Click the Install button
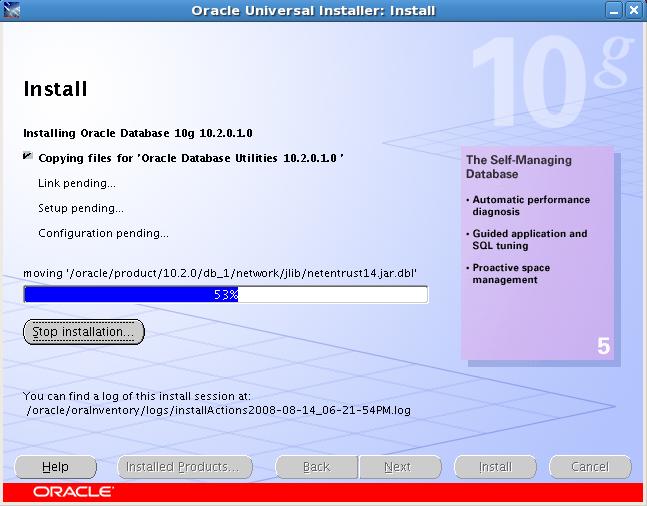 [x=495, y=467]
